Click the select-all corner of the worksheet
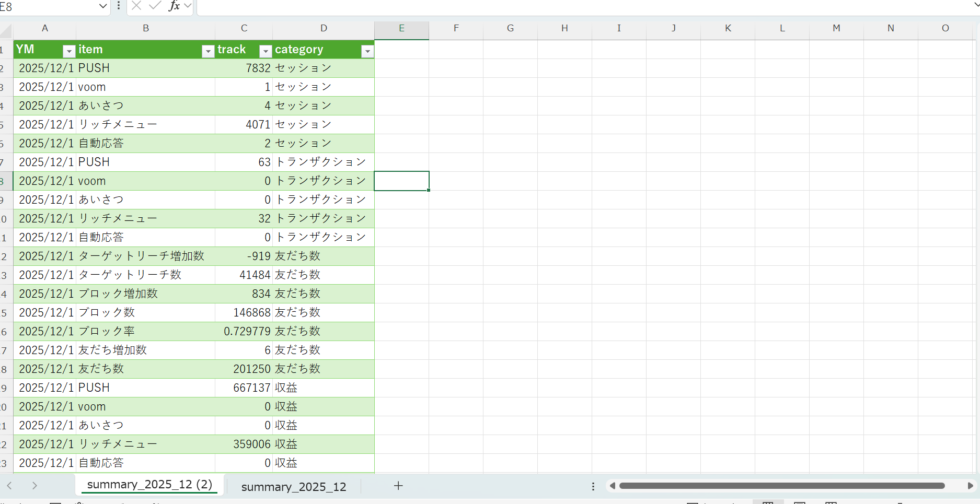Viewport: 980px width, 504px height. click(x=5, y=30)
